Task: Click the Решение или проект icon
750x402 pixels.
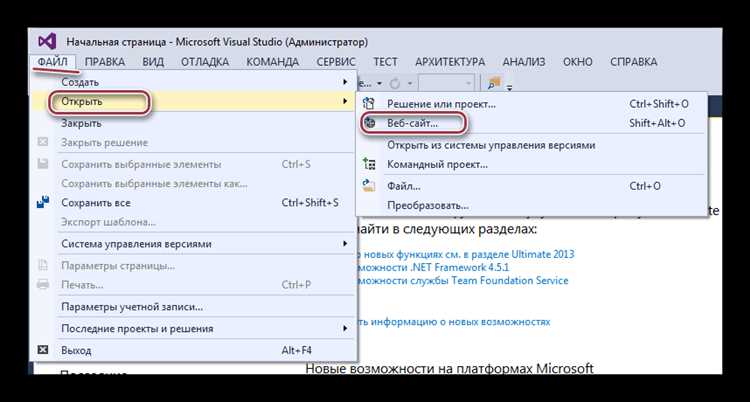Action: 369,103
